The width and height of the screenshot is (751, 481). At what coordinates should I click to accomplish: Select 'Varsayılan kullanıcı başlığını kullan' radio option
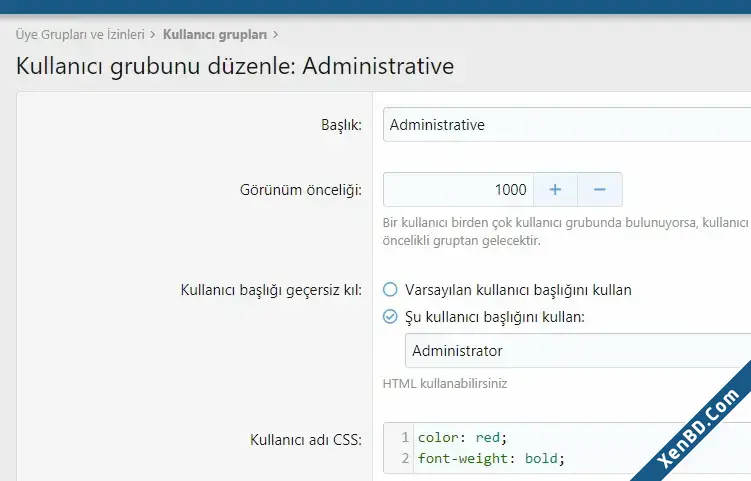click(x=390, y=289)
